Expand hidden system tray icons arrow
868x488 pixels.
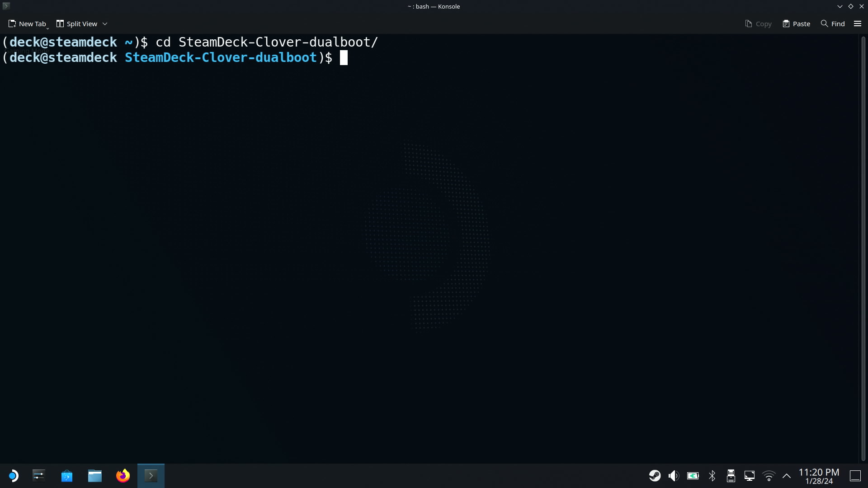pos(787,476)
